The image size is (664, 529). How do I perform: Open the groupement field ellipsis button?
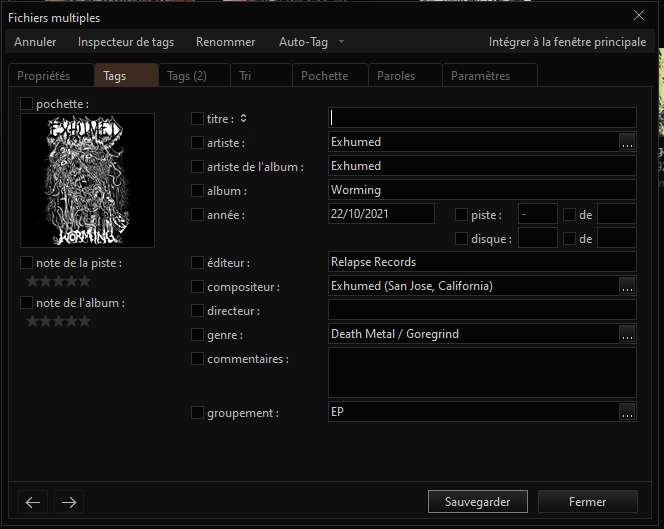point(627,412)
